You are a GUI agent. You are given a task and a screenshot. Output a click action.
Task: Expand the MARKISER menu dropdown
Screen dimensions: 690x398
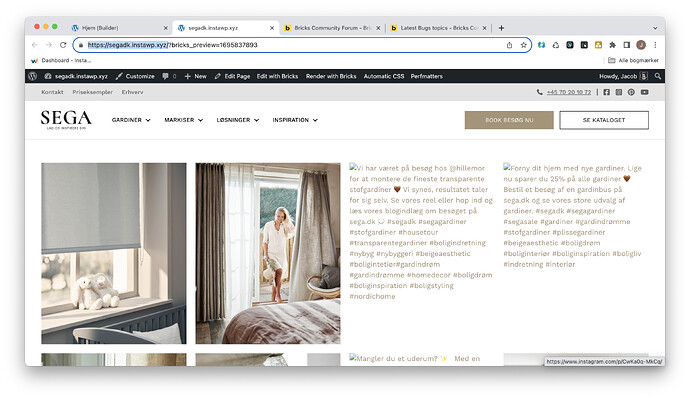point(184,120)
